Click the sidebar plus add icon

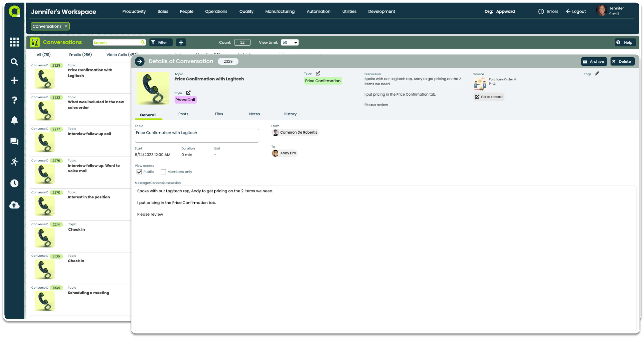coord(14,80)
